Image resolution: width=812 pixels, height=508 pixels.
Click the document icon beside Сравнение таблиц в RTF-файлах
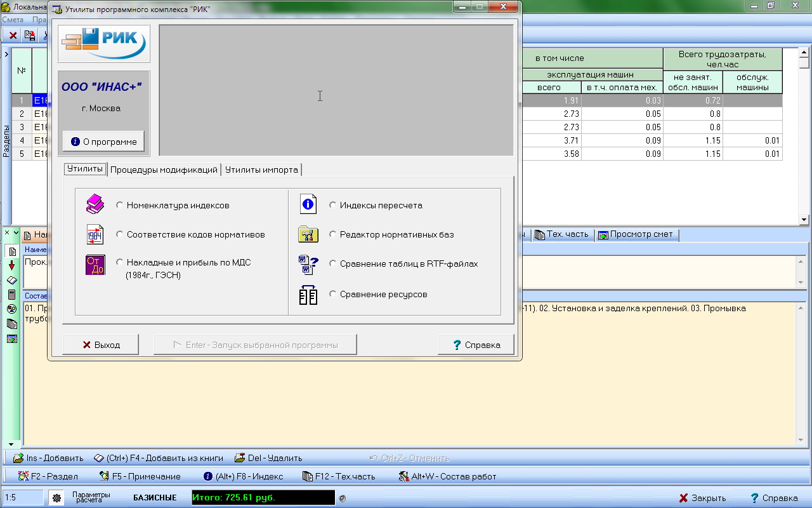308,265
